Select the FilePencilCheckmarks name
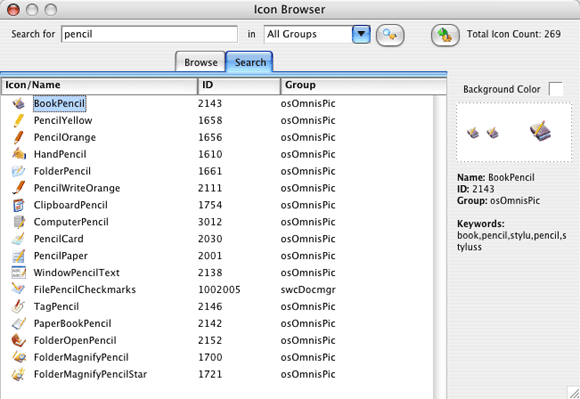580x399 pixels. [x=85, y=290]
